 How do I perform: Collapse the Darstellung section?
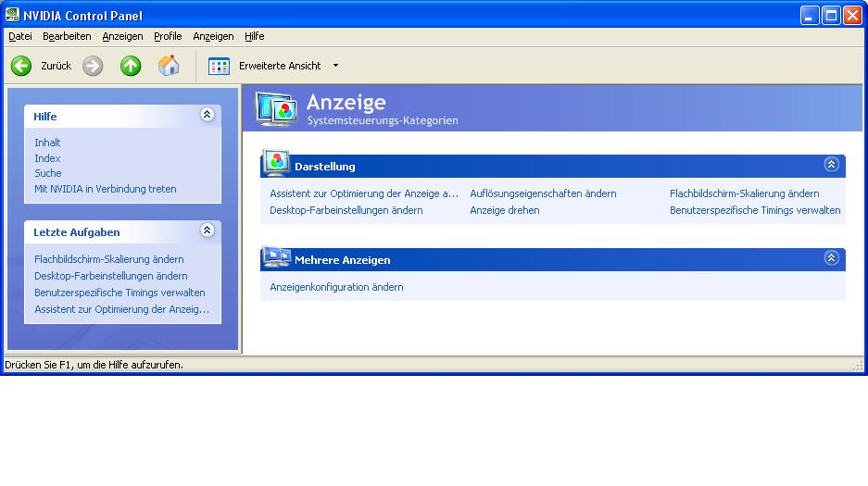tap(831, 165)
